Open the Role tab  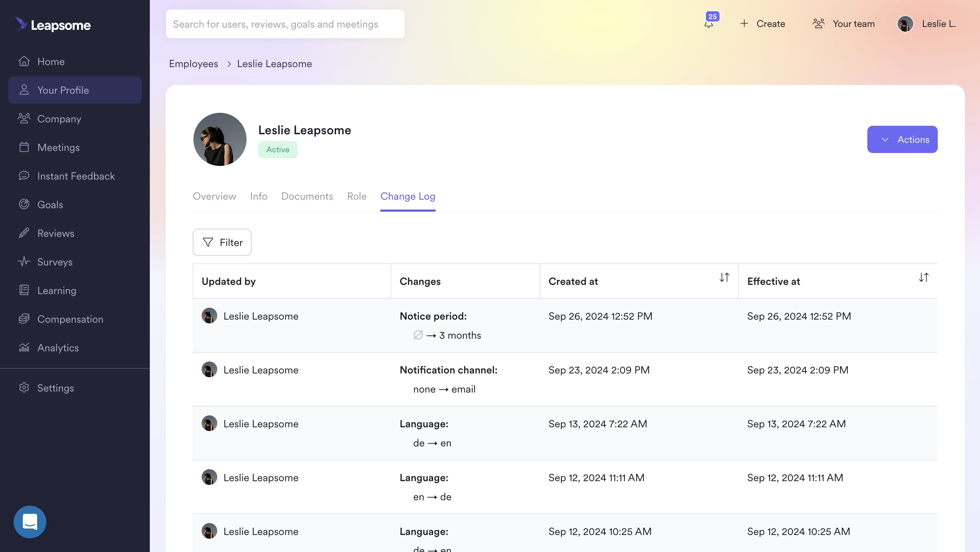pyautogui.click(x=357, y=196)
